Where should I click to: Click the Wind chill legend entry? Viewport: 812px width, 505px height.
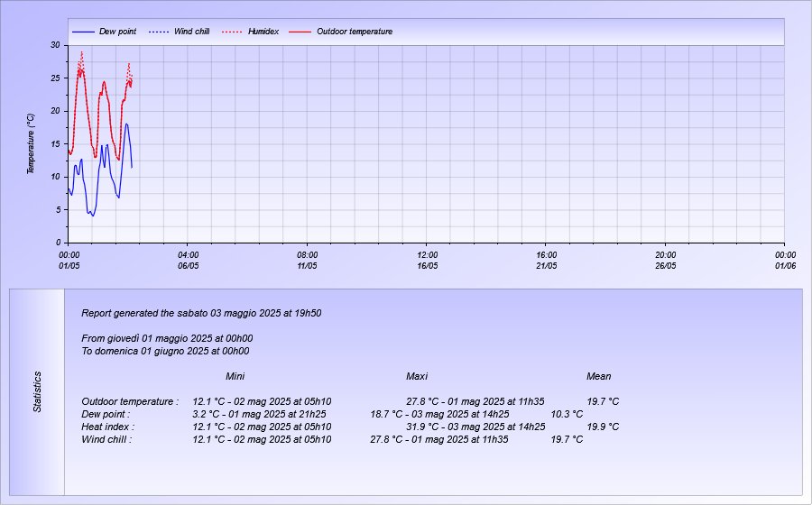pos(179,32)
